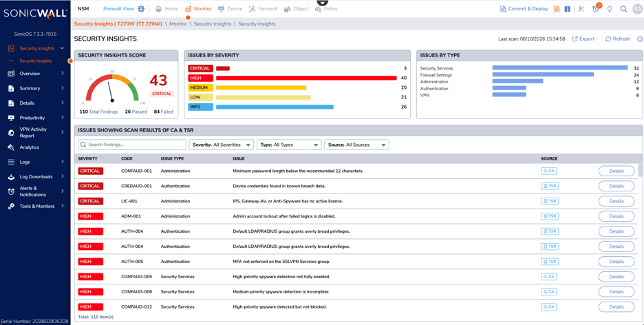Click the Details document icon in sidebar
Screen dimensions: 644x325
[11, 103]
